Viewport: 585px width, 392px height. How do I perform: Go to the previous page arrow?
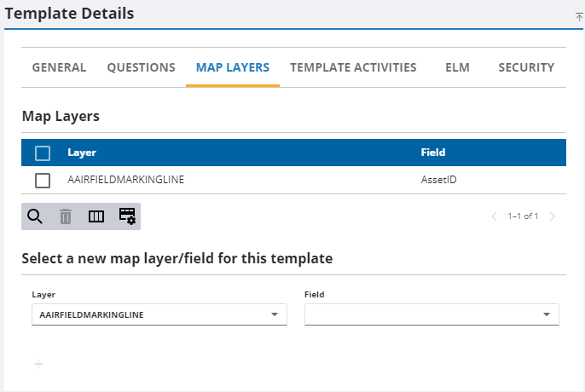(494, 216)
